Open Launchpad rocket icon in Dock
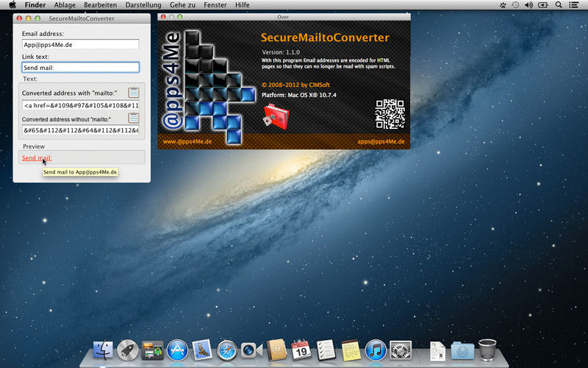This screenshot has width=588, height=368. (x=127, y=350)
